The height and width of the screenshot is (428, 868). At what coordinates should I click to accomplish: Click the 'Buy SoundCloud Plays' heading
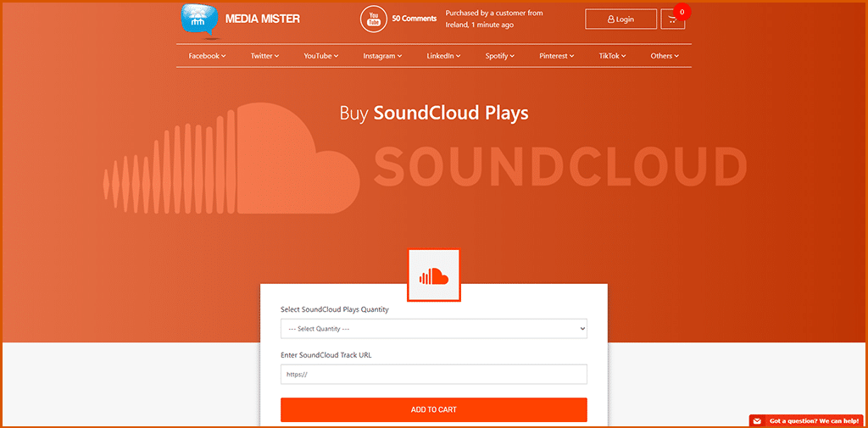pyautogui.click(x=434, y=113)
